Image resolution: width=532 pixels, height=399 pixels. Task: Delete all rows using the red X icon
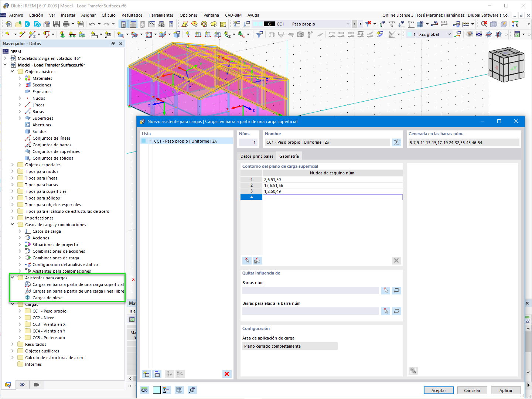(396, 260)
